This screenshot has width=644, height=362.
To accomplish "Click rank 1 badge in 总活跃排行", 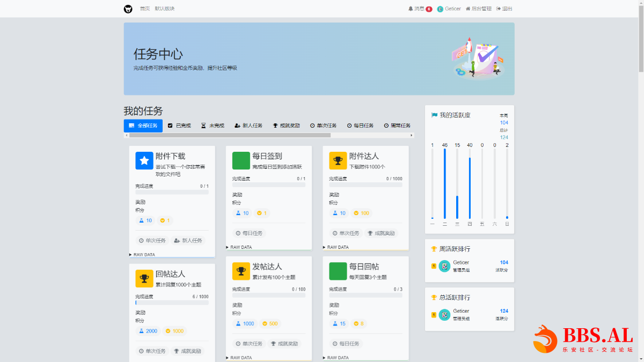I will point(434,314).
